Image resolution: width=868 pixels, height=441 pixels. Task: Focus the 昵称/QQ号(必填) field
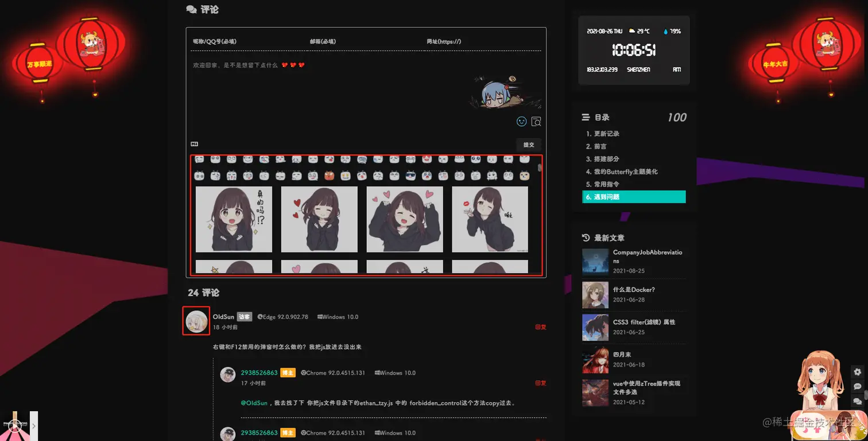click(x=248, y=41)
